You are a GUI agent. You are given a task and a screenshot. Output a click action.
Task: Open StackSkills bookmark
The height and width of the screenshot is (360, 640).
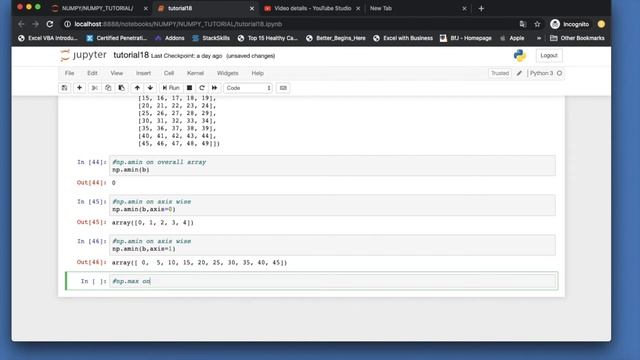[211, 38]
